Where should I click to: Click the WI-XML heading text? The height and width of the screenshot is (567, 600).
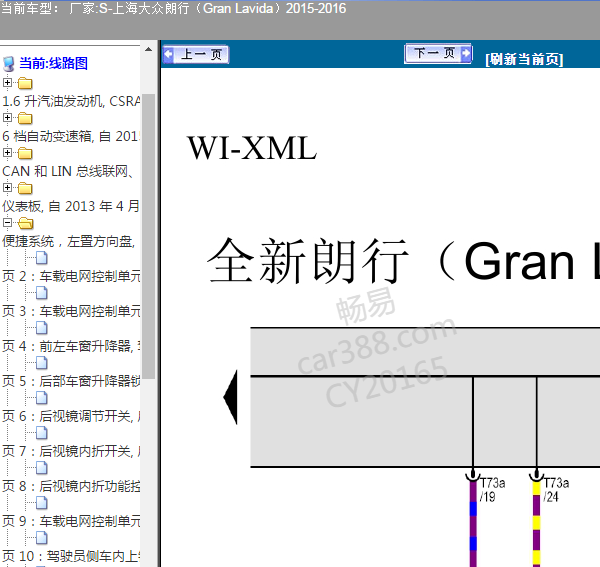point(252,148)
